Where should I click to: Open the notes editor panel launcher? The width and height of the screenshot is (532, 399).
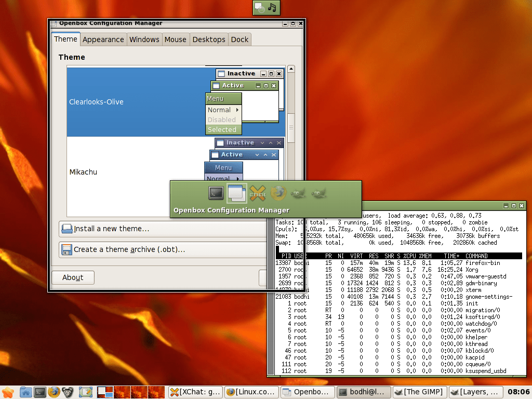tap(86, 392)
